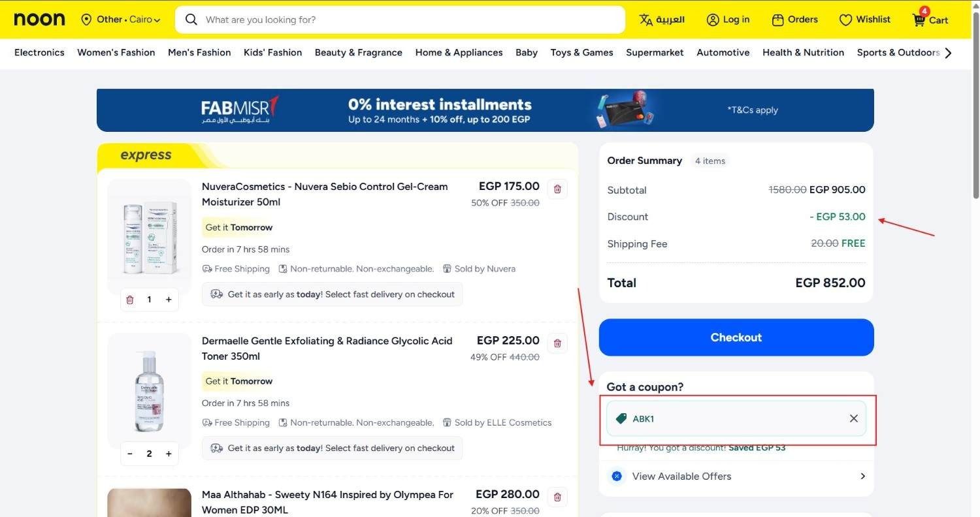
Task: Click the Maa Althahab product image
Action: (150, 503)
